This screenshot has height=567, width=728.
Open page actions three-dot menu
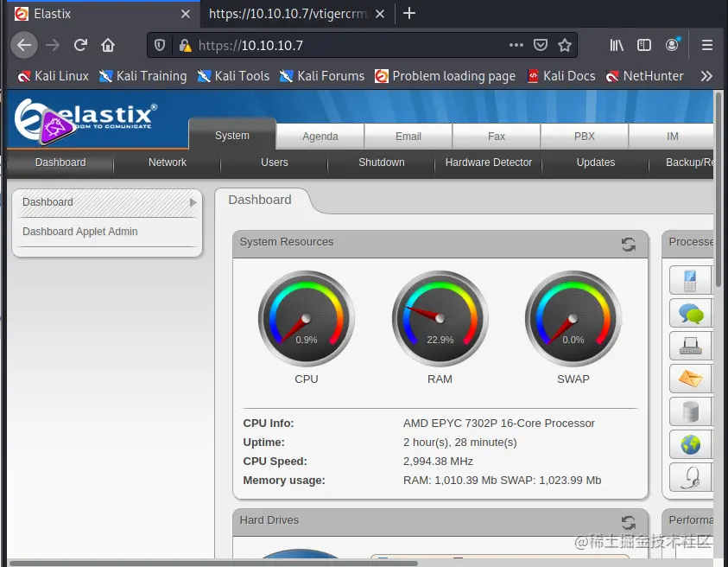point(516,45)
